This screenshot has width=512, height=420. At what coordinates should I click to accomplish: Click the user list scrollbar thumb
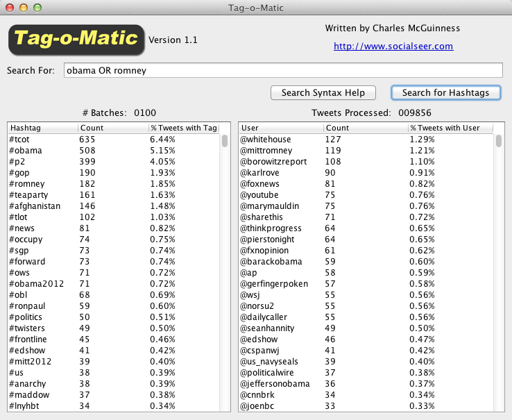point(499,141)
